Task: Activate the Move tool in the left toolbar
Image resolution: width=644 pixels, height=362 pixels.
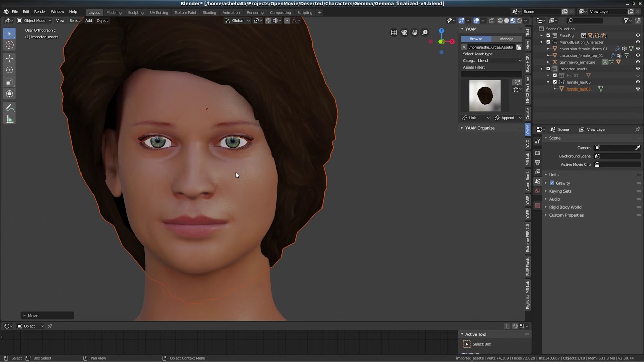Action: [x=10, y=58]
